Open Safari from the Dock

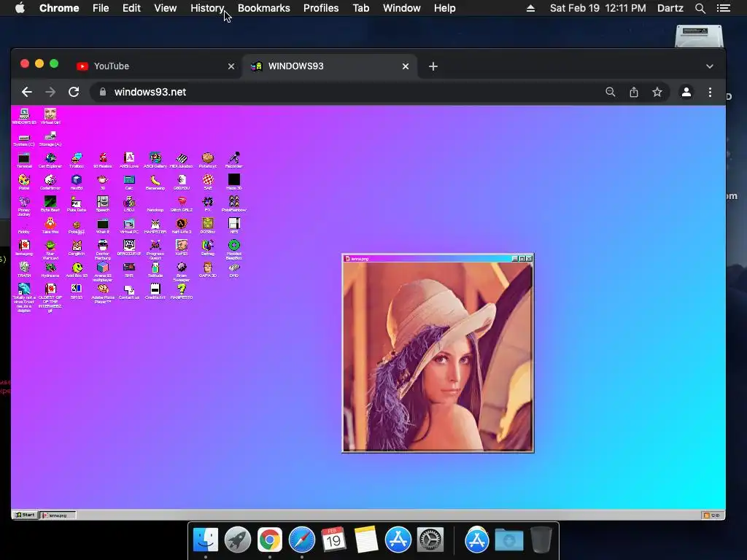pos(301,540)
